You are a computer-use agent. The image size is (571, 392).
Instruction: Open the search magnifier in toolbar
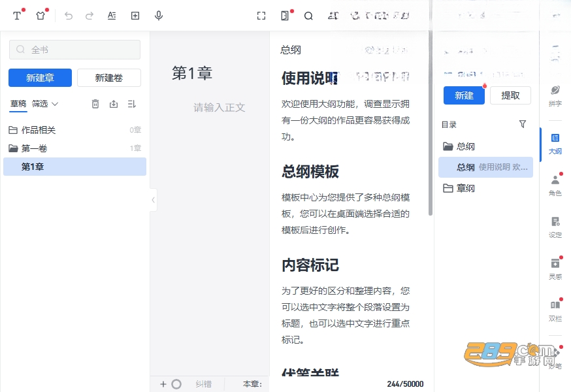pyautogui.click(x=308, y=16)
